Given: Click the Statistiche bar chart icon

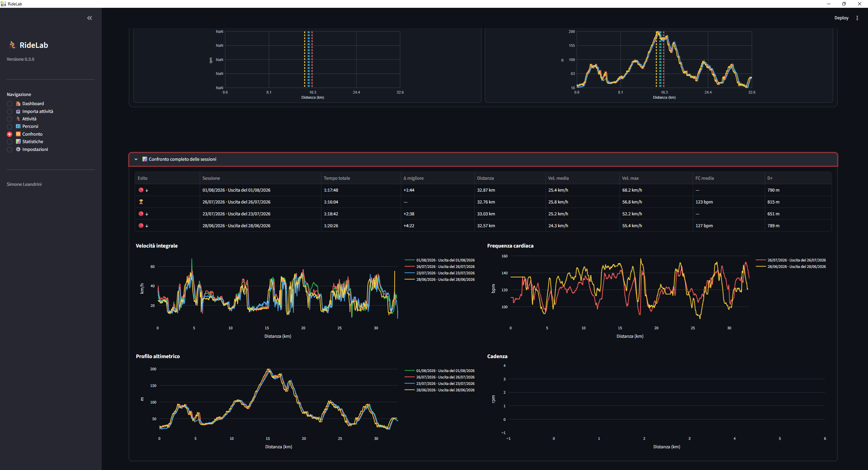Looking at the screenshot, I should [18, 141].
